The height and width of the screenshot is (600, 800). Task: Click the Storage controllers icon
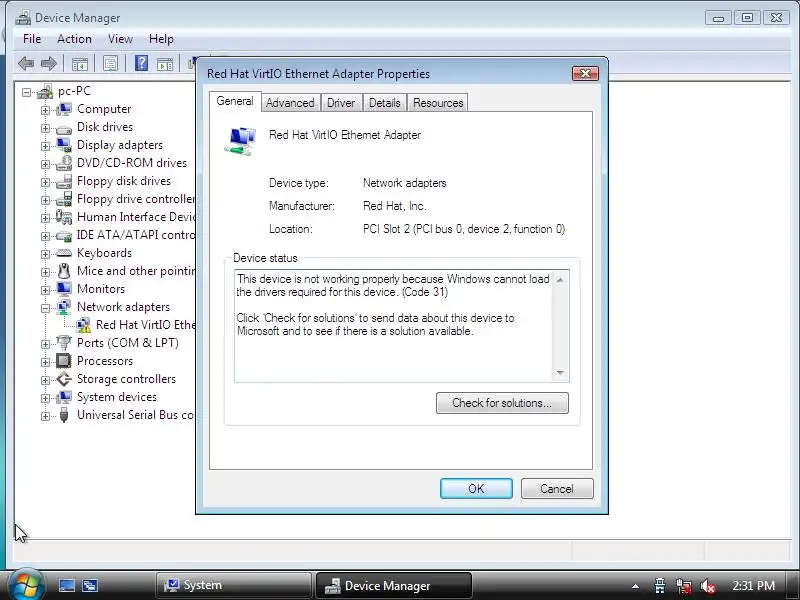point(64,379)
